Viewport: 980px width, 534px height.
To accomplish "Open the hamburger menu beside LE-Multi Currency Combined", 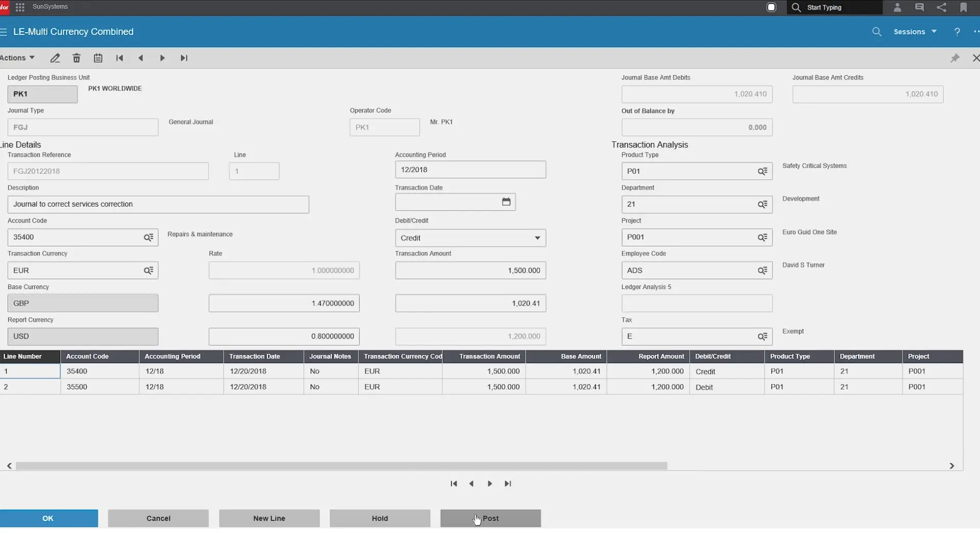I will [x=4, y=32].
